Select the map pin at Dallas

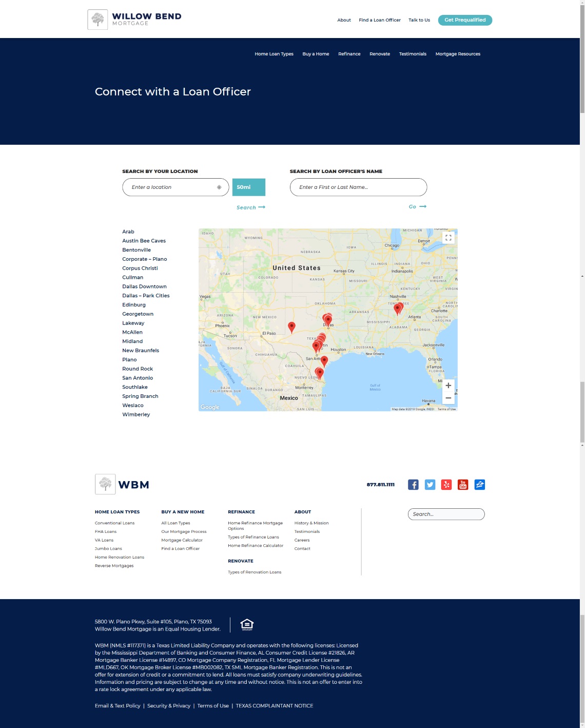point(327,320)
